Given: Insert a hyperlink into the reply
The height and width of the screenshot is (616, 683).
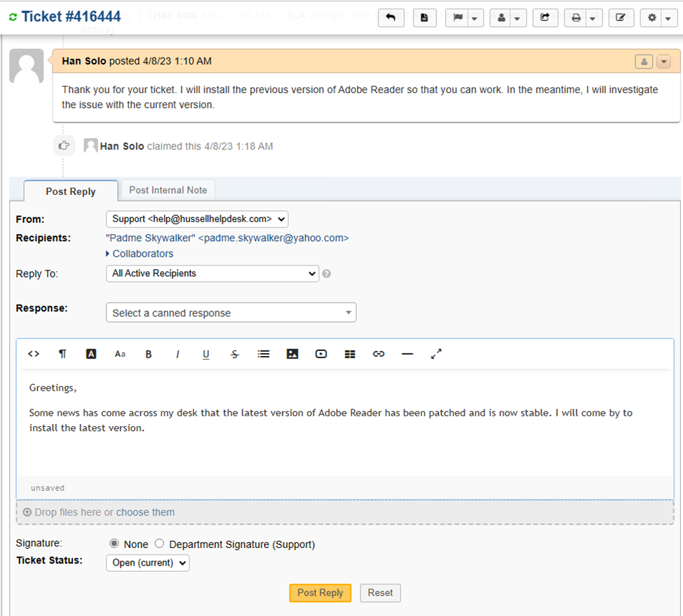Looking at the screenshot, I should click(x=378, y=354).
